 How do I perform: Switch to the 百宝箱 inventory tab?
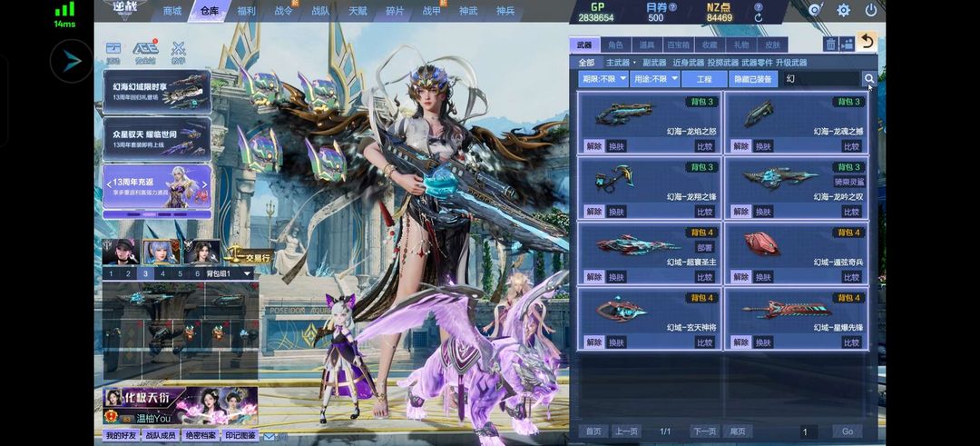(678, 45)
